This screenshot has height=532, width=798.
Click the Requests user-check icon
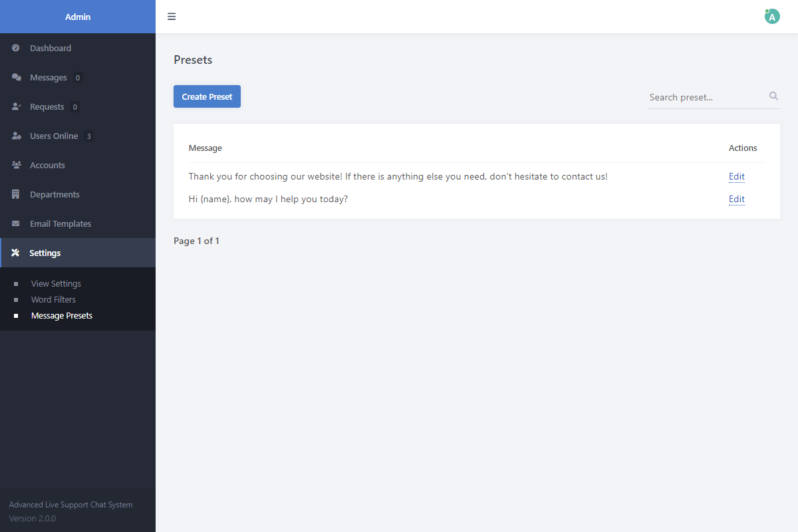(x=17, y=106)
